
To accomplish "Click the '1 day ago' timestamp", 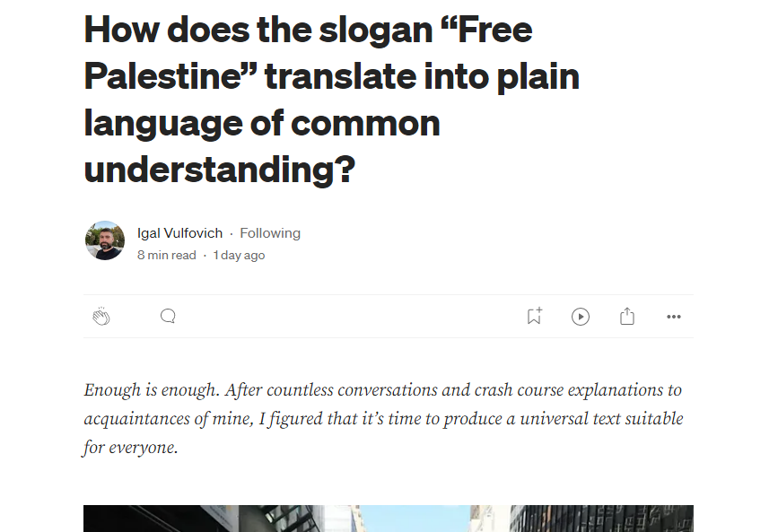I will click(240, 255).
